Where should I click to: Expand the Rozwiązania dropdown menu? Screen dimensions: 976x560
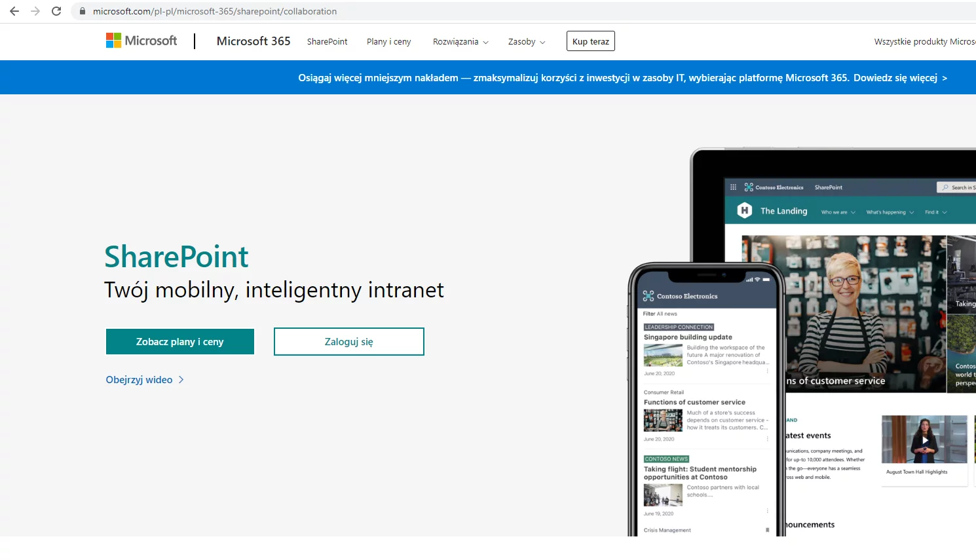460,42
